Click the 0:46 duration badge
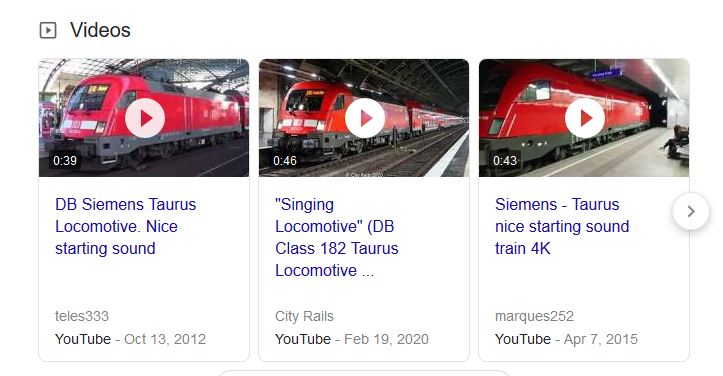The image size is (723, 376). pyautogui.click(x=284, y=161)
